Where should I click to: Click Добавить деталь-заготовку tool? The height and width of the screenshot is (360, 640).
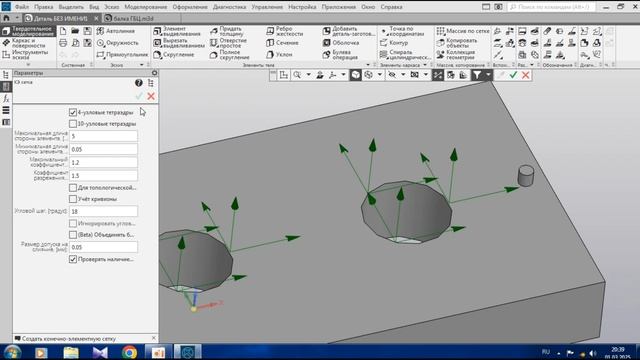(349, 31)
